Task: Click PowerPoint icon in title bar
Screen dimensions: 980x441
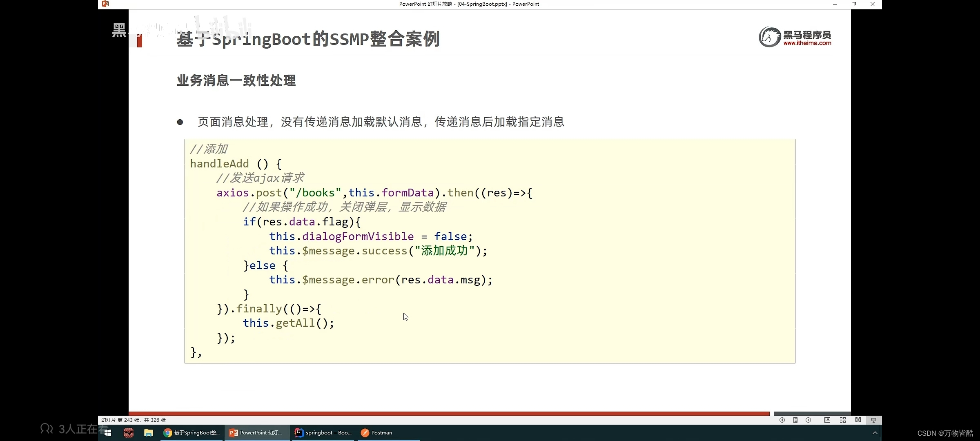Action: tap(105, 4)
